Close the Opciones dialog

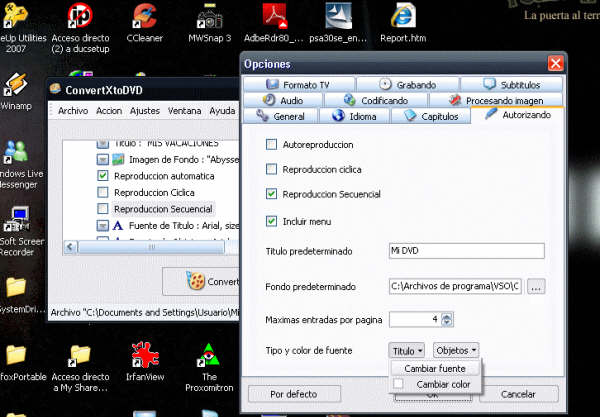556,64
